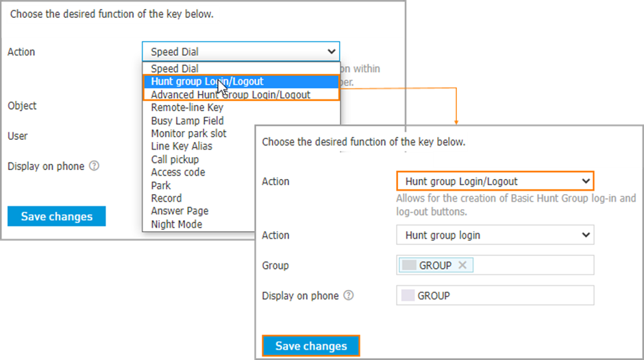Pick Busy Lamp Field from list
Viewport: 644px width, 360px height.
pyautogui.click(x=187, y=121)
